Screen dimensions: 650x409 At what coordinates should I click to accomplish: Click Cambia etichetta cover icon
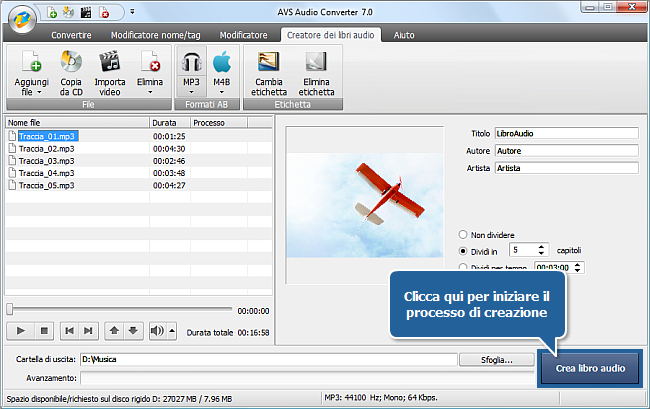point(268,62)
